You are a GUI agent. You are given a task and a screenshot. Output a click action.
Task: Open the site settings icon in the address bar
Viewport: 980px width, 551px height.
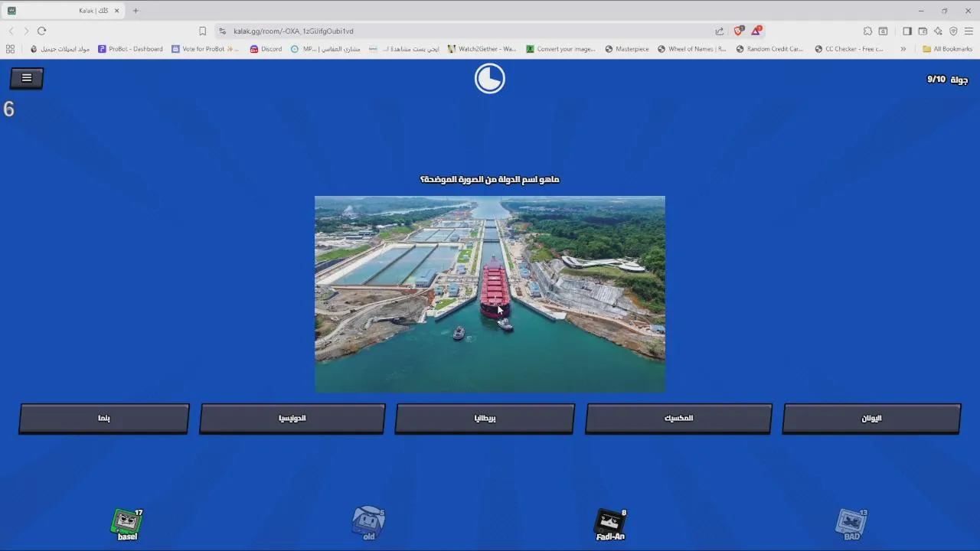click(222, 31)
